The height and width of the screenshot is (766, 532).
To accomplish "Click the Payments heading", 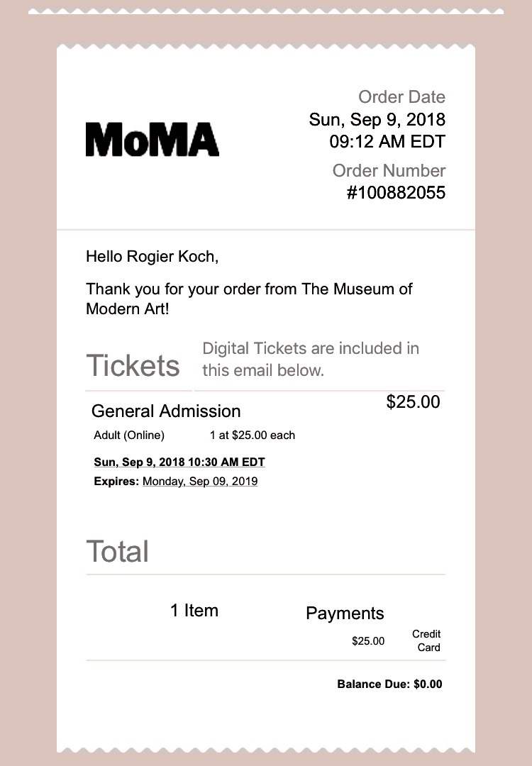I will pos(345,614).
